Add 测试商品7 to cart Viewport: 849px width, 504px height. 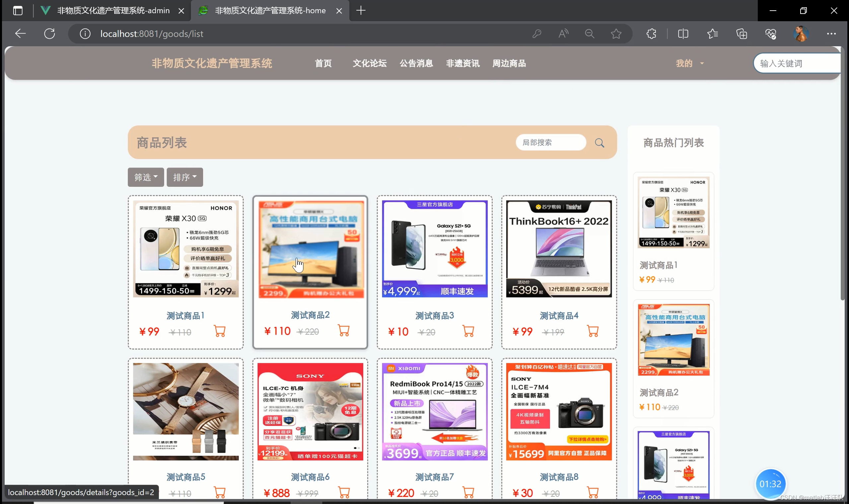coord(469,492)
